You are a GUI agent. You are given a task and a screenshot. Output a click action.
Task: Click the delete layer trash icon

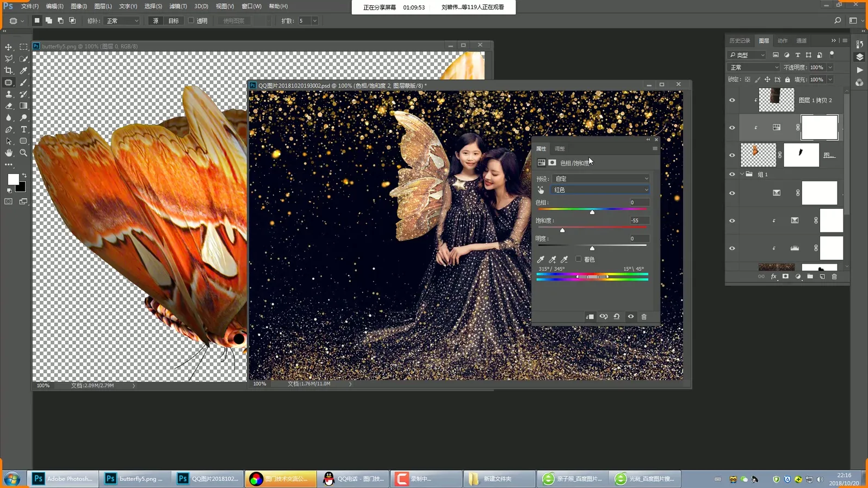(x=834, y=277)
